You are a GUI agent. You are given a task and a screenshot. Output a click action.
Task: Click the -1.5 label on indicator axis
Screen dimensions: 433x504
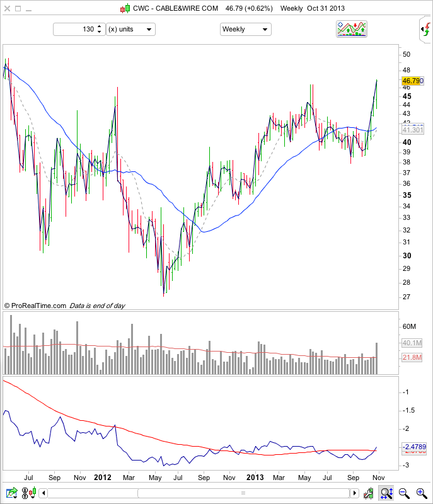(408, 410)
